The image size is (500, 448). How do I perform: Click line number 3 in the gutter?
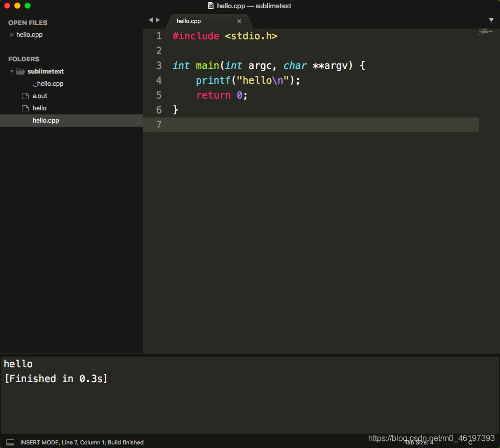tap(159, 66)
